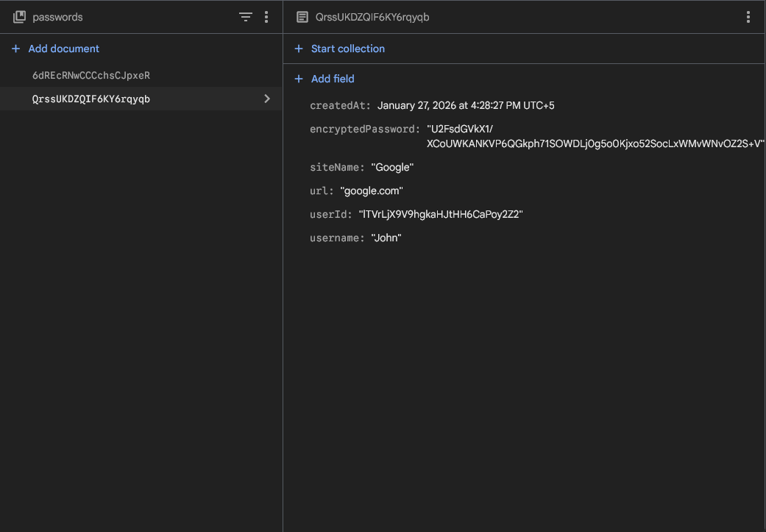Screen dimensions: 766x532
Task: Click the passwords collection icon
Action: [18, 16]
